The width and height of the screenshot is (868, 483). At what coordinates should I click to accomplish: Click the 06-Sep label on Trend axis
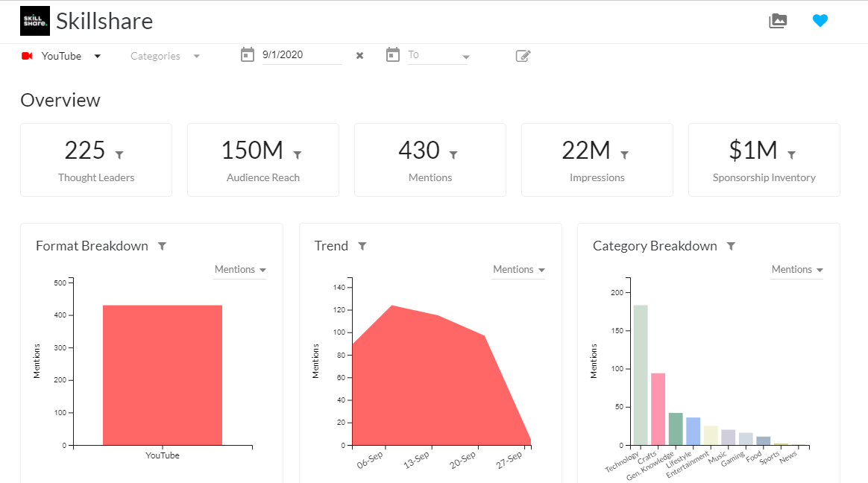[x=370, y=461]
